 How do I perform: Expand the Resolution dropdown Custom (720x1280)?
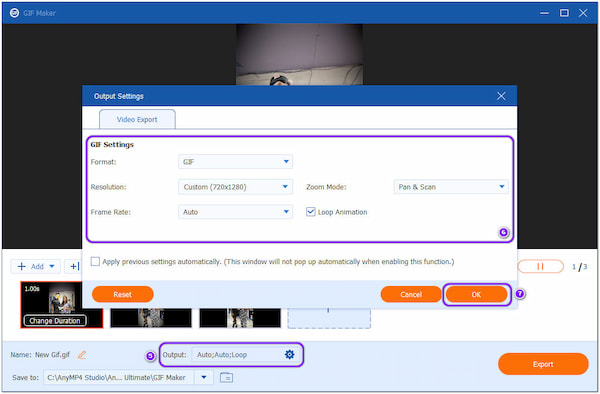[x=235, y=187]
